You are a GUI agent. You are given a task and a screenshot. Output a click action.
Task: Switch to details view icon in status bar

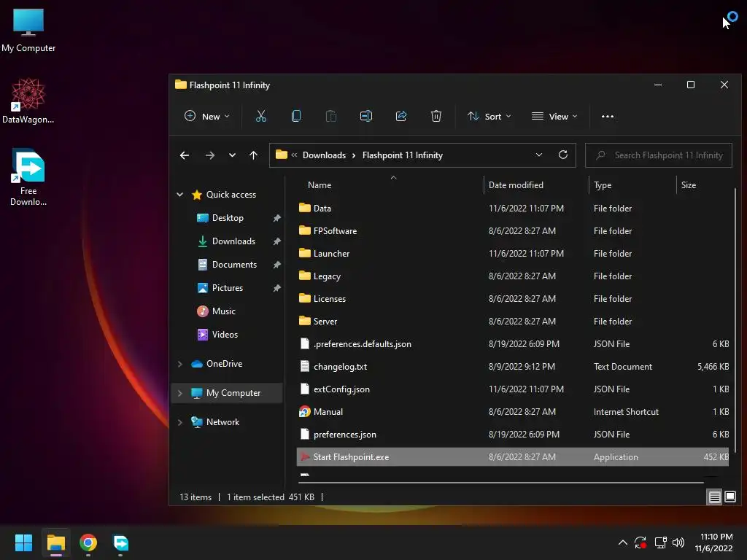click(x=715, y=497)
